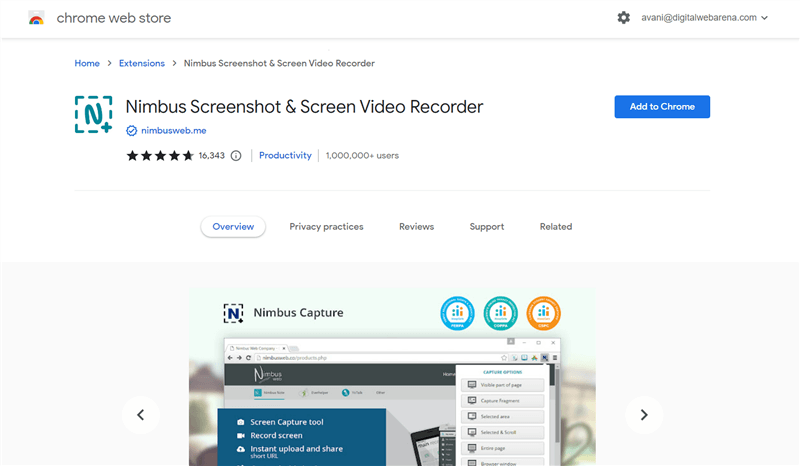The image size is (800, 466).
Task: Click Add to Chrome button
Action: pos(662,107)
